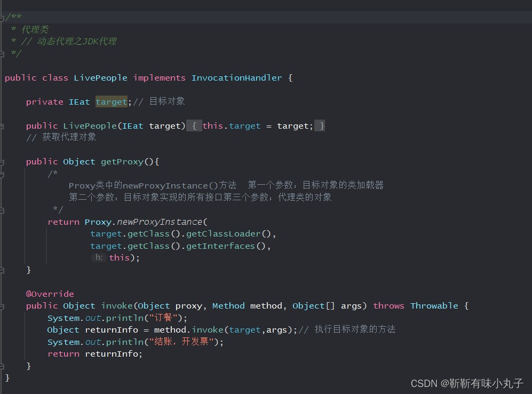Click the getProxy method name
Screen dimensions: 532x394
[x=122, y=162]
